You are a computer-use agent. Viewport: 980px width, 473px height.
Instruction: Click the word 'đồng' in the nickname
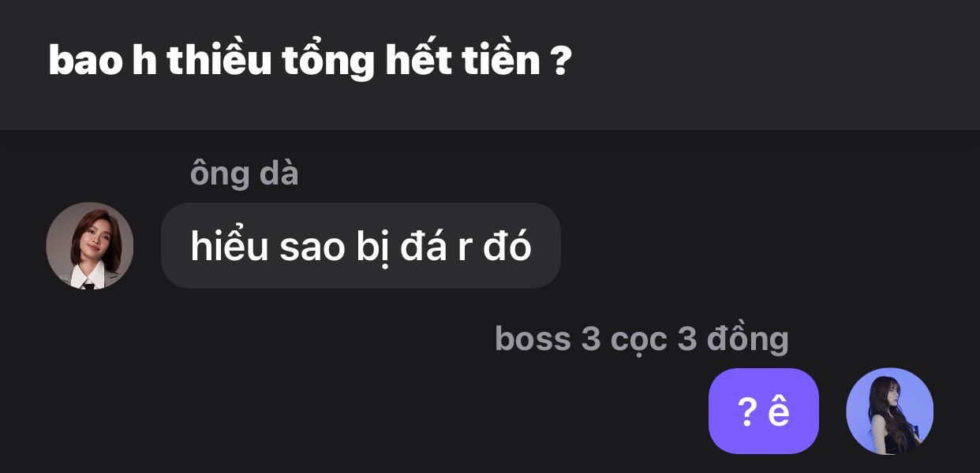748,339
